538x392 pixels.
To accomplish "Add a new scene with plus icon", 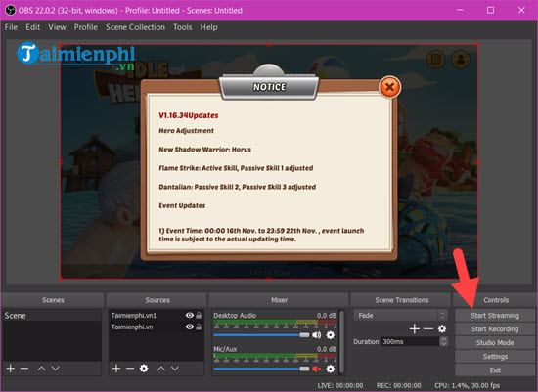I will coord(11,369).
